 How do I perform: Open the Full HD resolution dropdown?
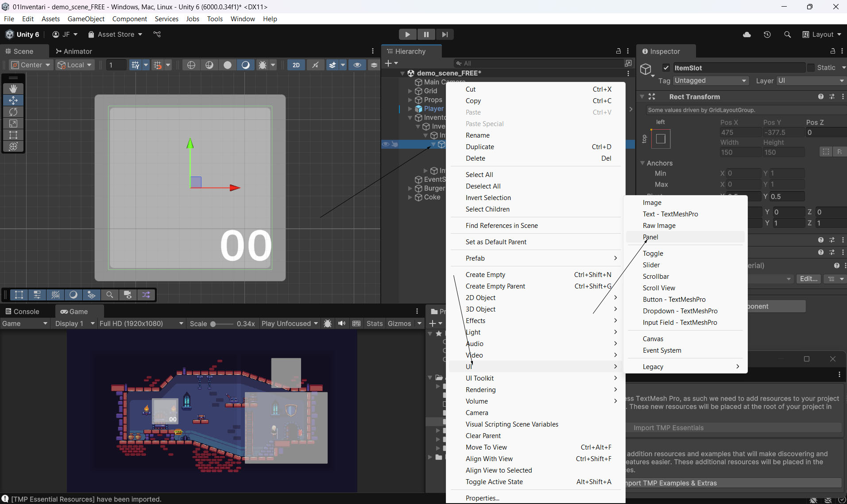[141, 323]
